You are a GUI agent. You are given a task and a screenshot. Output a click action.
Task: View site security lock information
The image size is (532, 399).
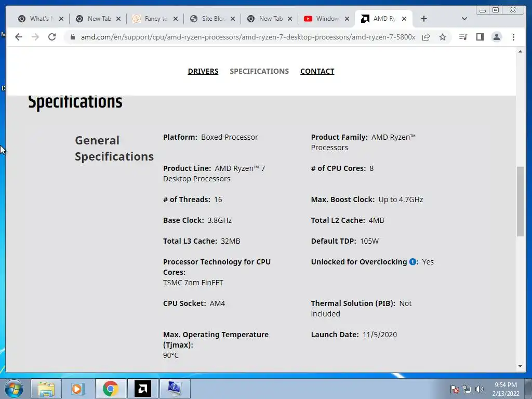tap(73, 37)
